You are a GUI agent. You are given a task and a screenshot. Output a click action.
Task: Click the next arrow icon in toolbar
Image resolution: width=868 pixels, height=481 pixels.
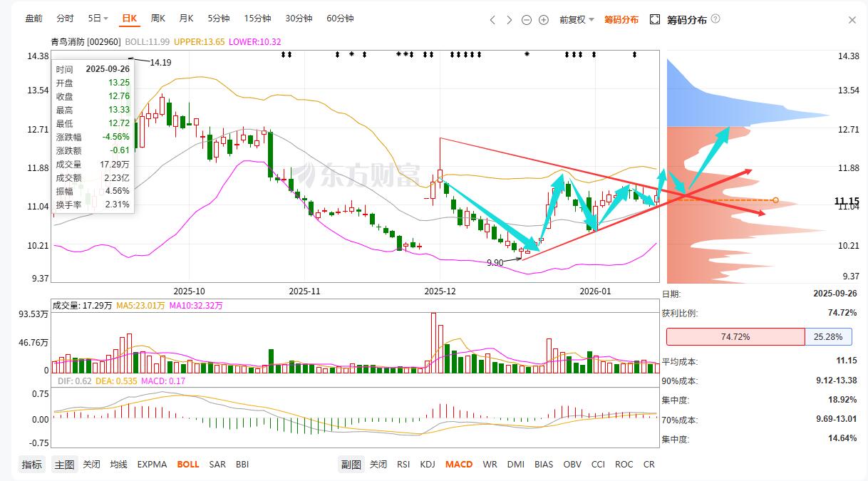click(x=510, y=20)
